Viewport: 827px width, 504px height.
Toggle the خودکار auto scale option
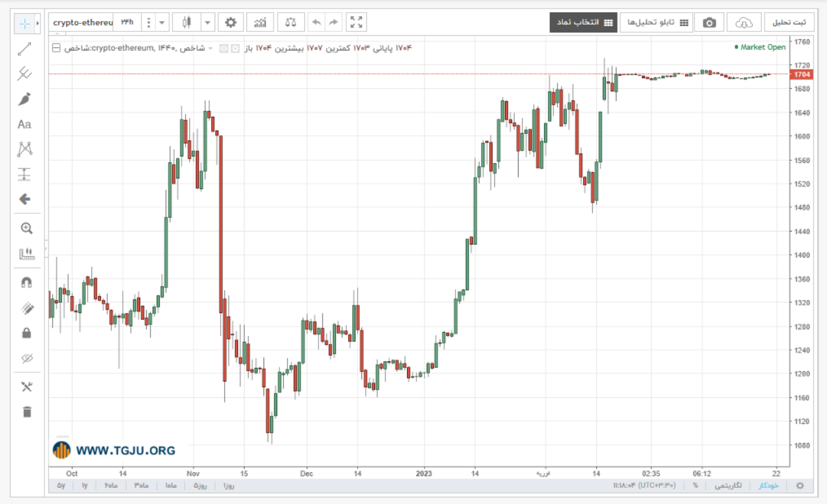769,485
